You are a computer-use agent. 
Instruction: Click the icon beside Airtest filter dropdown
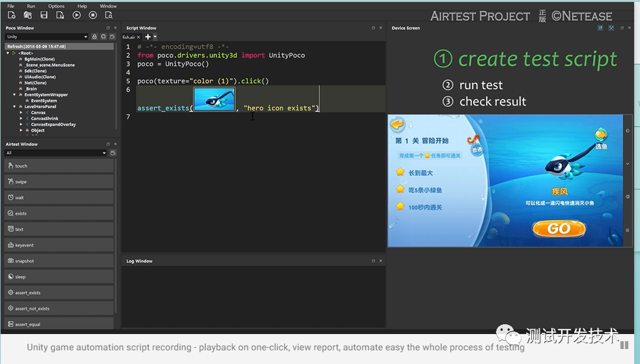click(x=113, y=153)
